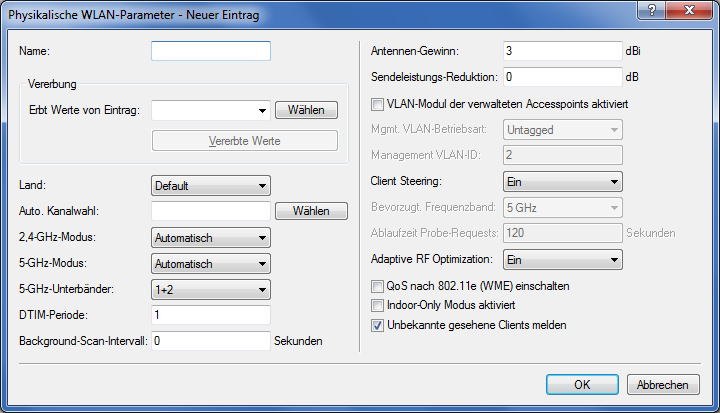The height and width of the screenshot is (413, 720).
Task: Uncheck Unbekannte gesehene Clients melden
Action: (377, 324)
